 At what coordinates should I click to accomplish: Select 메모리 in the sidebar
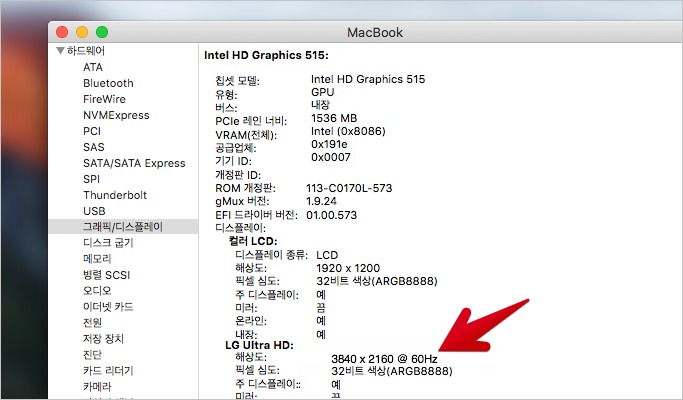(97, 259)
